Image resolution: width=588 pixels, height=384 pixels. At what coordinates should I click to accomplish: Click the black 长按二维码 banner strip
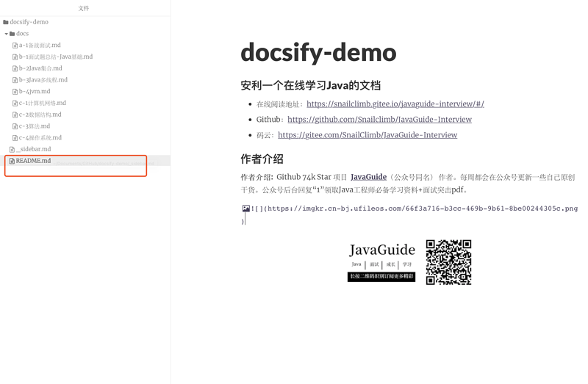point(381,277)
